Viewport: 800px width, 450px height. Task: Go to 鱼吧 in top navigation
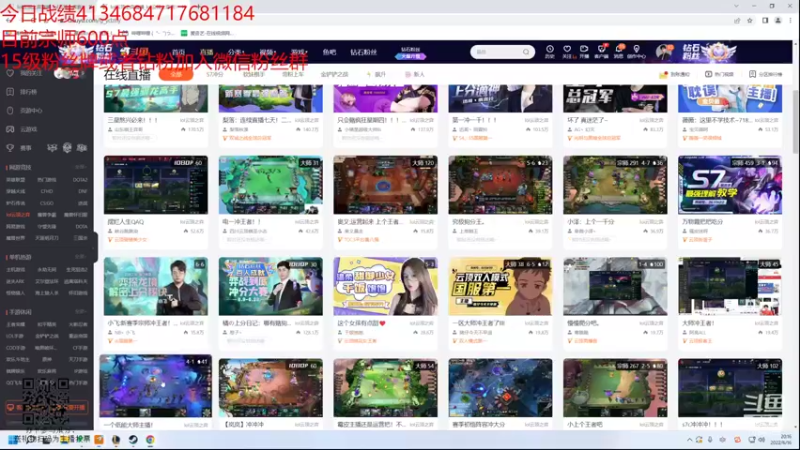coord(330,52)
